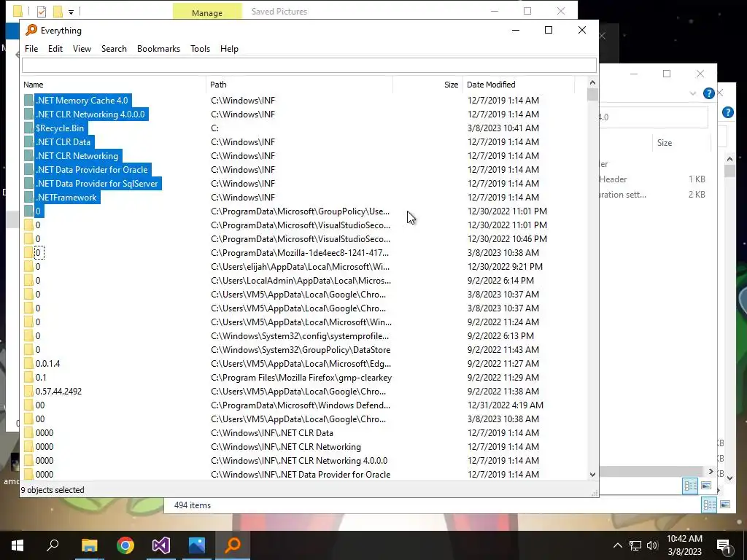Click the Manage tab in Explorer window
Screen dimensions: 747x560
pyautogui.click(x=206, y=12)
